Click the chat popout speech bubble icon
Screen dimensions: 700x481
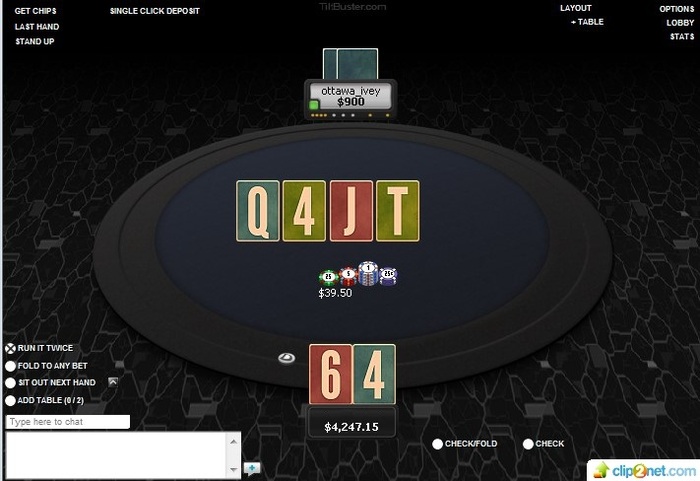[x=252, y=468]
